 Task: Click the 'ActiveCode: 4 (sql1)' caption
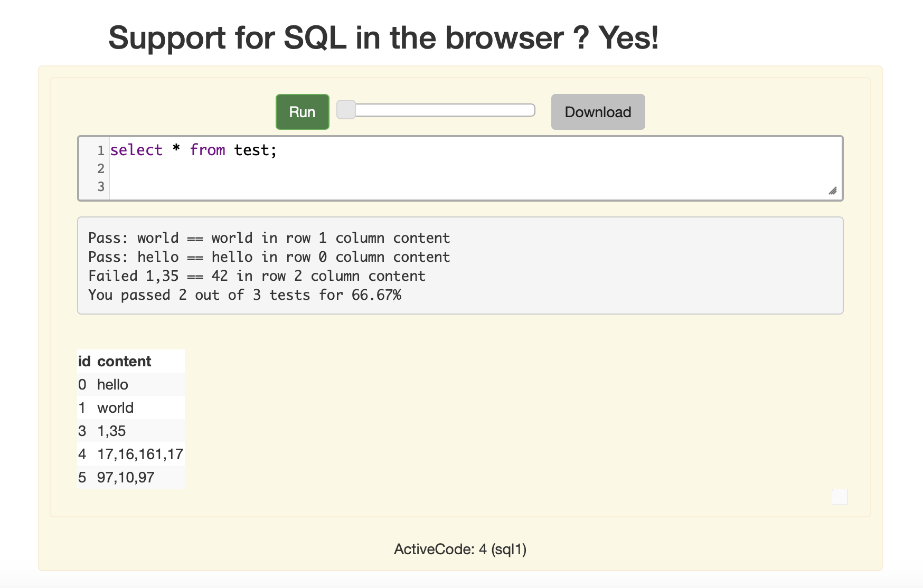pyautogui.click(x=460, y=549)
